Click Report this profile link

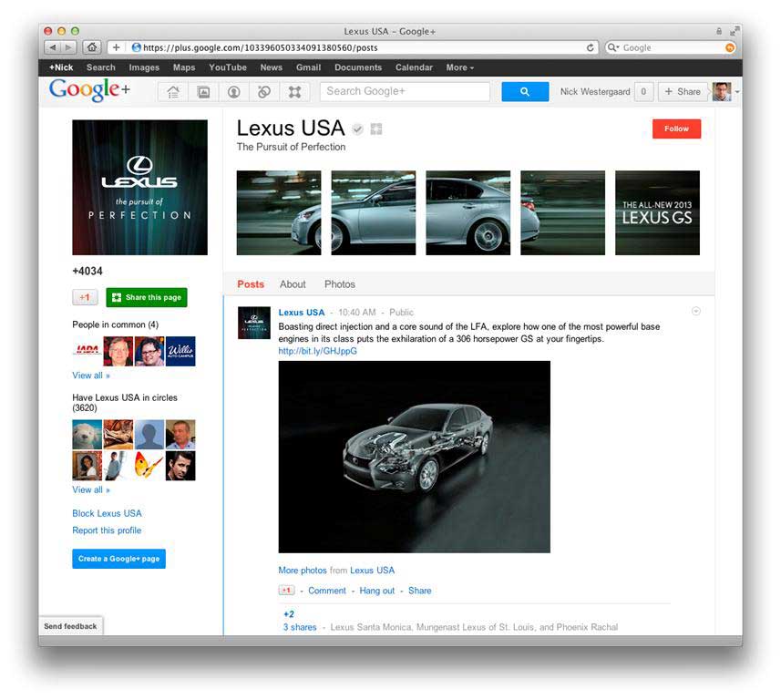(x=107, y=530)
